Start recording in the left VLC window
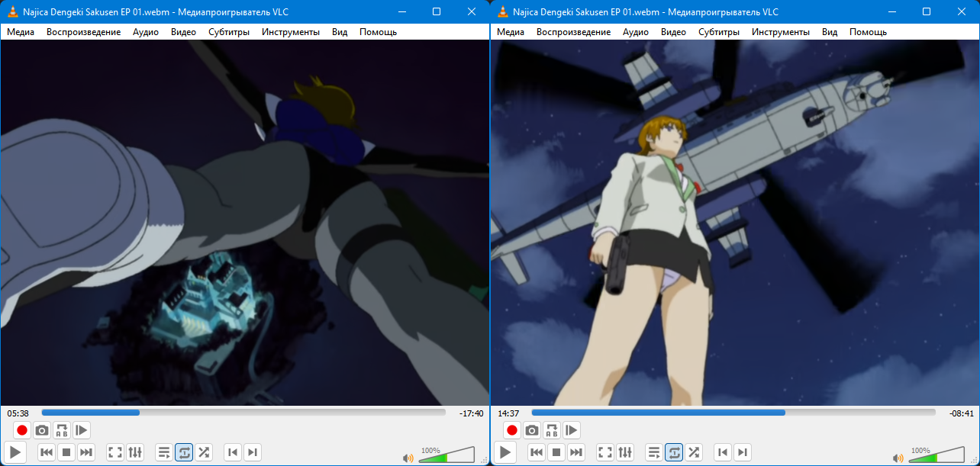The height and width of the screenshot is (466, 980). (x=22, y=430)
